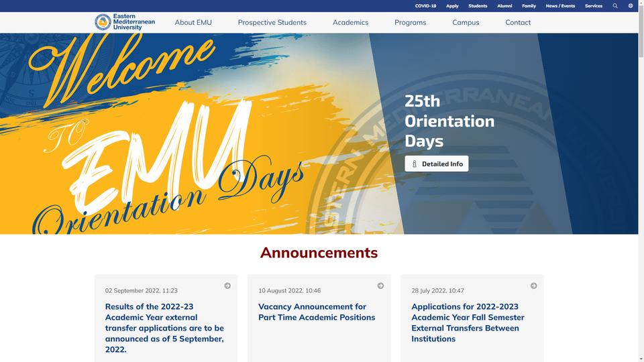Open the Students top menu
This screenshot has height=362, width=644.
click(478, 6)
